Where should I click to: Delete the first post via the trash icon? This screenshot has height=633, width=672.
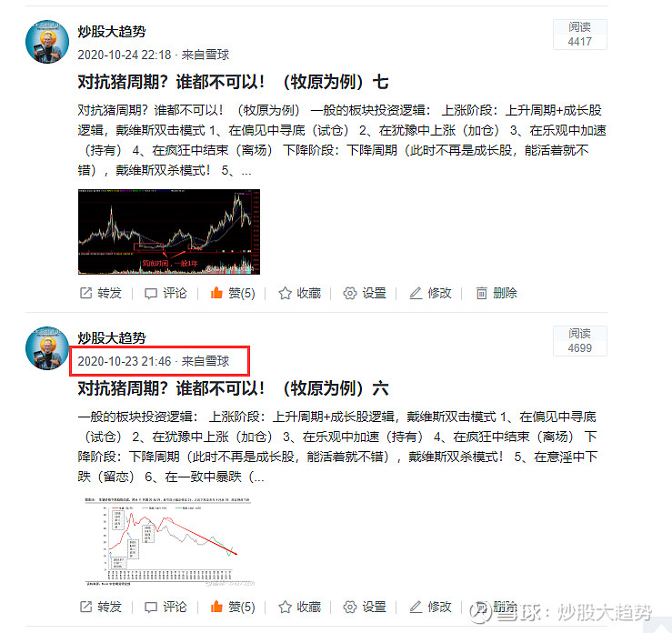482,293
